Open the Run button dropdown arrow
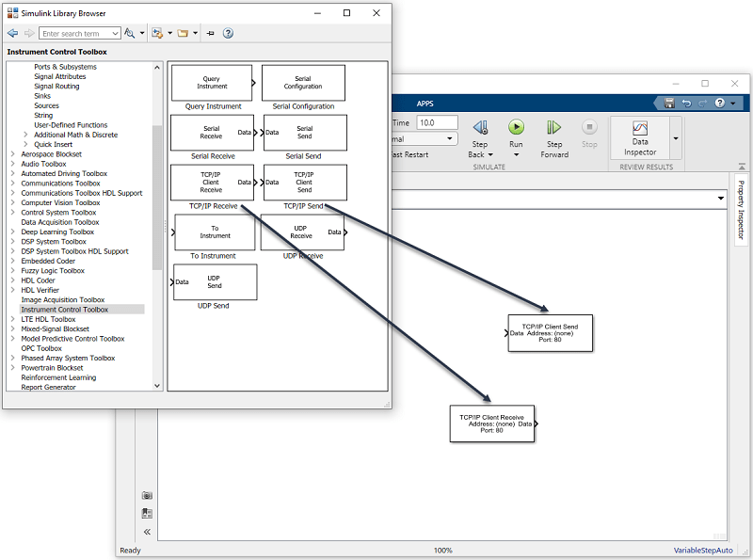 coord(516,154)
